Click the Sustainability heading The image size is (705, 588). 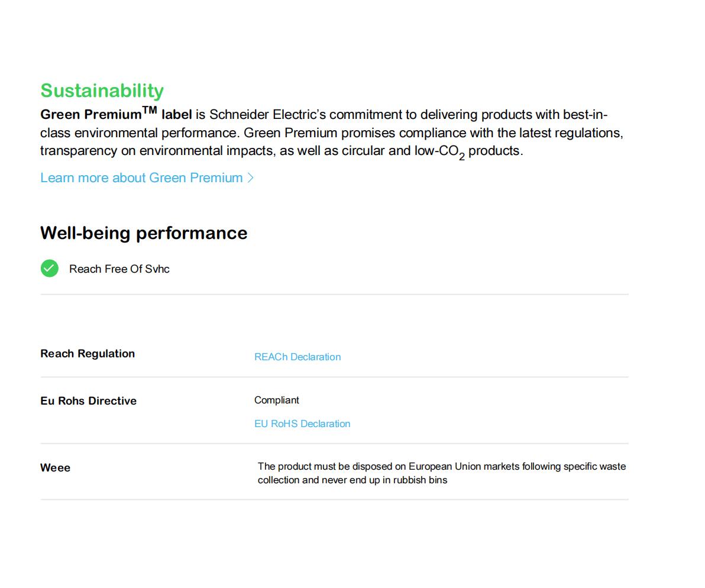(102, 91)
